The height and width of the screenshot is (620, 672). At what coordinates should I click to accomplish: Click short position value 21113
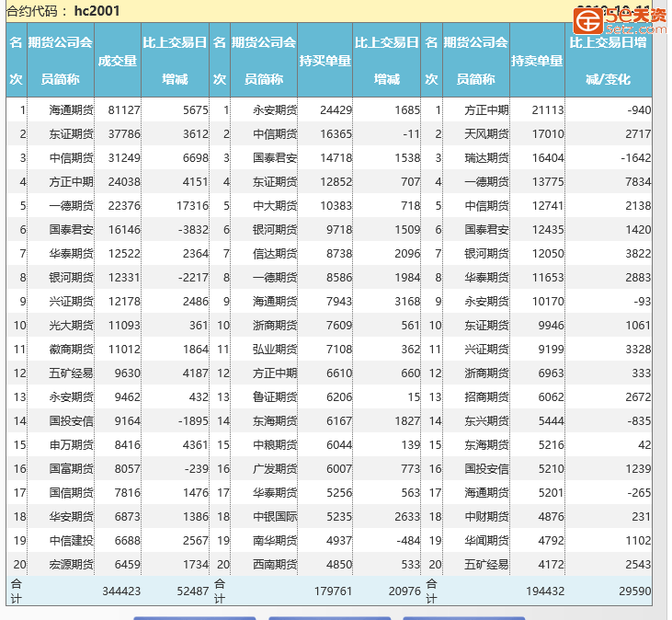(548, 110)
